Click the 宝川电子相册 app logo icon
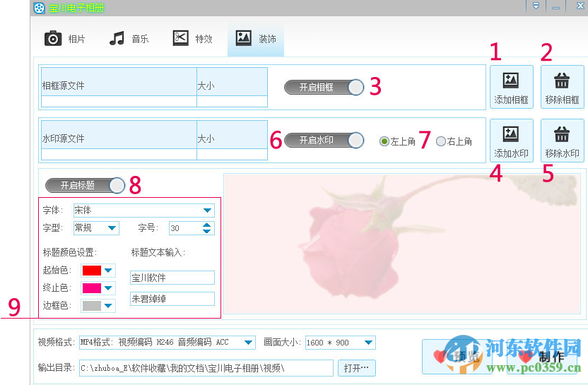Viewport: 588px width, 385px height. (39, 8)
